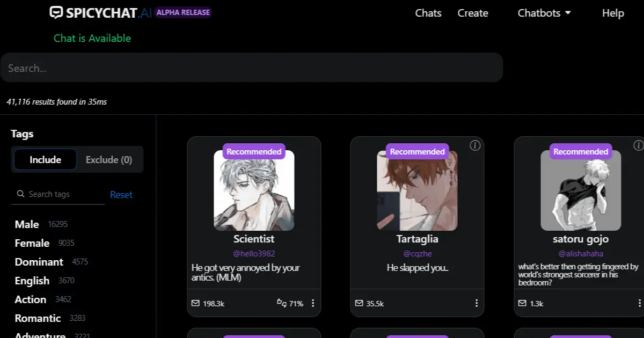Go to the Help page
The height and width of the screenshot is (338, 644).
point(613,13)
